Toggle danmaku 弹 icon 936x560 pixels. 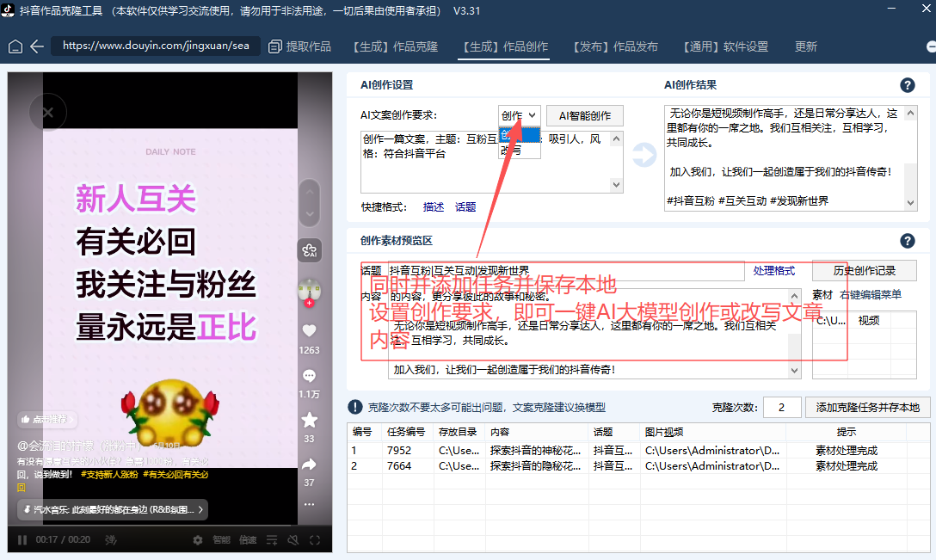[x=110, y=540]
